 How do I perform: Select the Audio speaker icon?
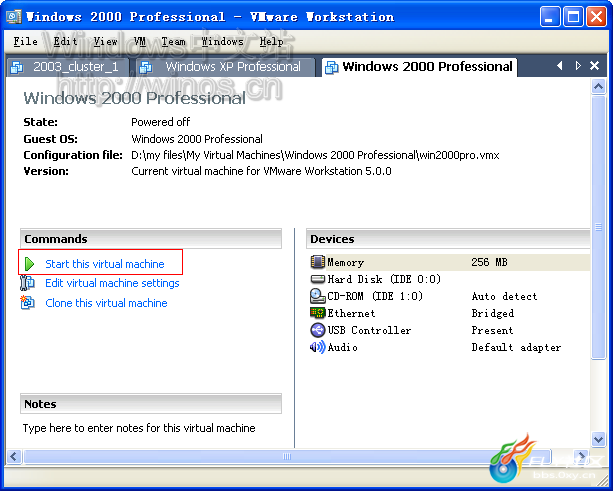pyautogui.click(x=317, y=347)
